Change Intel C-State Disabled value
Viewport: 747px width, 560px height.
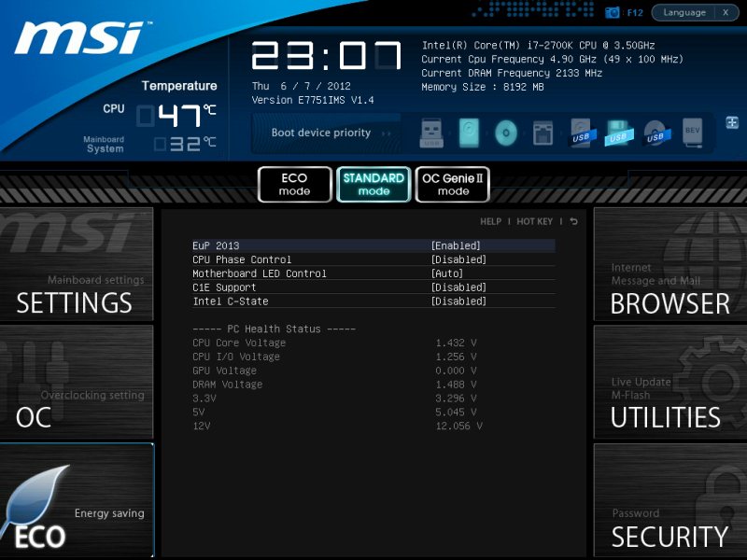point(458,301)
